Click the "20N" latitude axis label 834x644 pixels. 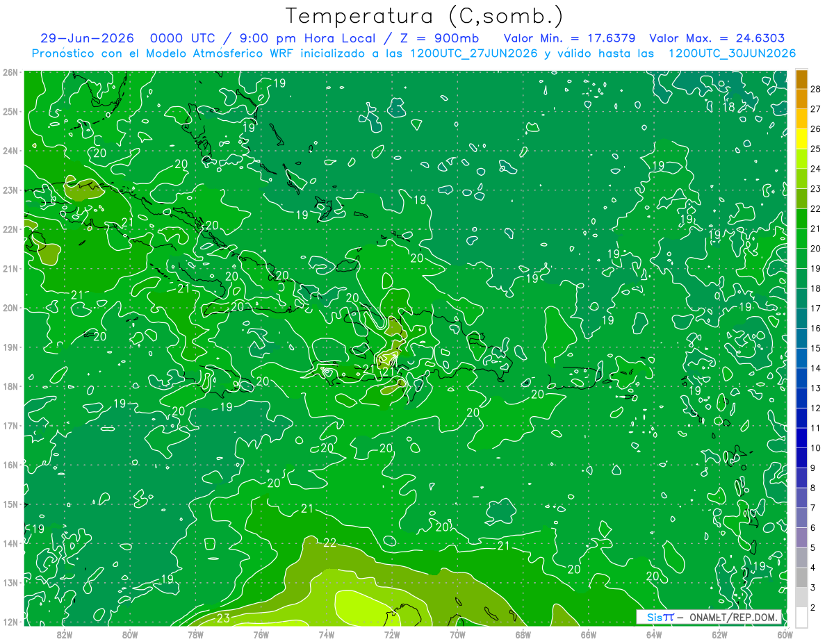tap(10, 308)
